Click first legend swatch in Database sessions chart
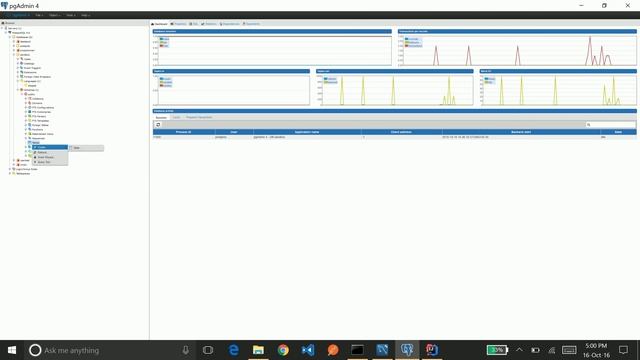Viewport: 640px width, 360px height. [162, 39]
